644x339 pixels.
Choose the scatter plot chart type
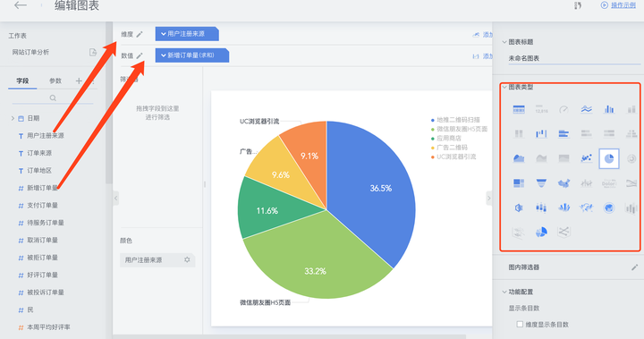587,158
